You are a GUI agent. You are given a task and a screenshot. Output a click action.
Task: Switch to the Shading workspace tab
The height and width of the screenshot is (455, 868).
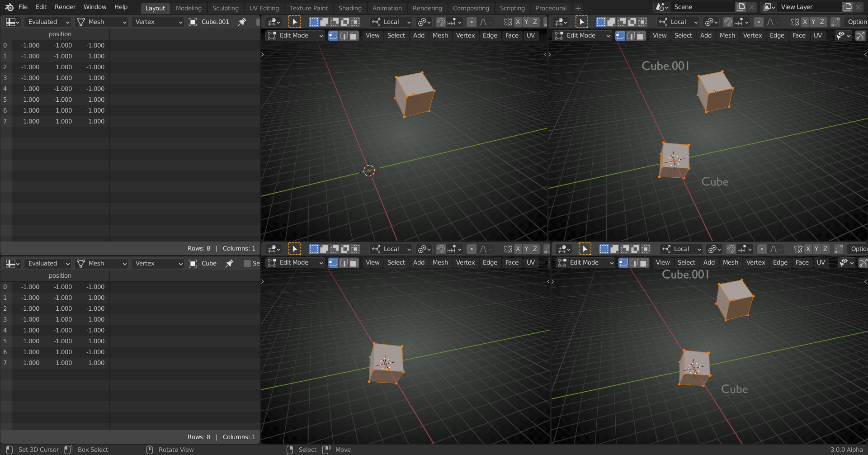[x=350, y=8]
